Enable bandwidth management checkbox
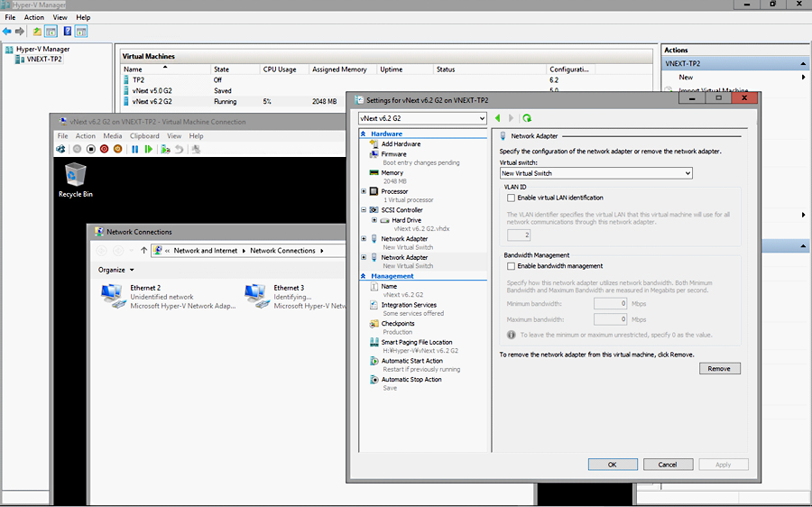This screenshot has width=812, height=507. coord(512,266)
